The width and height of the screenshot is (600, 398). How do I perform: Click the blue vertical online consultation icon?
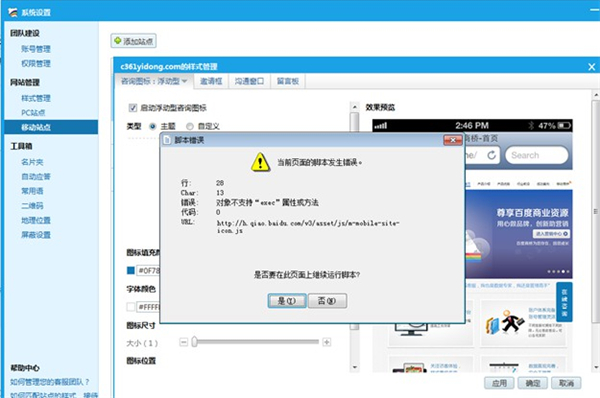pyautogui.click(x=564, y=302)
